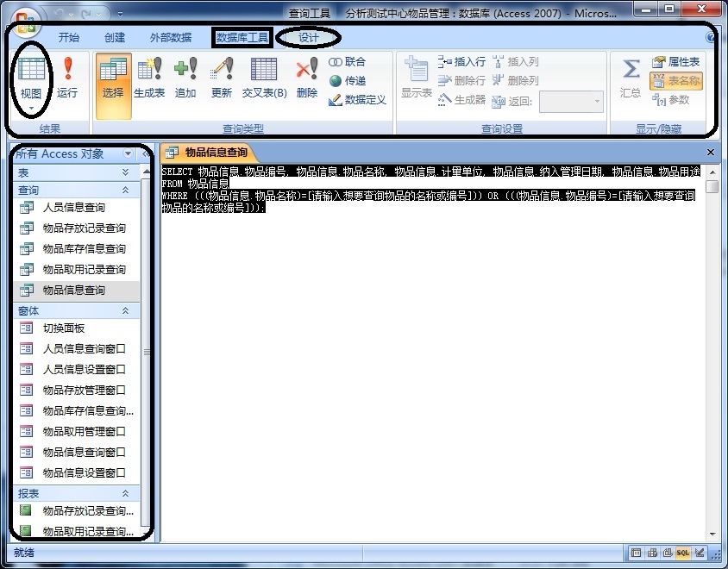Screen dimensions: 728x569
Task: Choose 交叉表(B) crosstab query
Action: (x=264, y=78)
